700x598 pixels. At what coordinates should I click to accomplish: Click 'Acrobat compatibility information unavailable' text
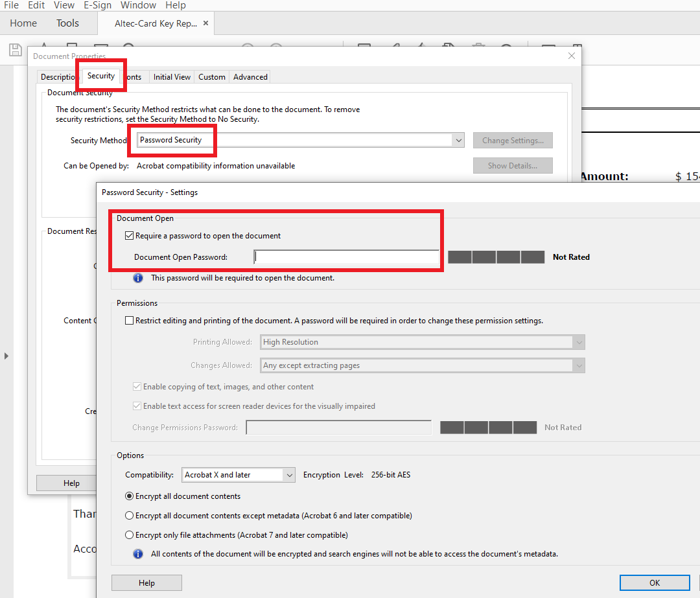[216, 166]
